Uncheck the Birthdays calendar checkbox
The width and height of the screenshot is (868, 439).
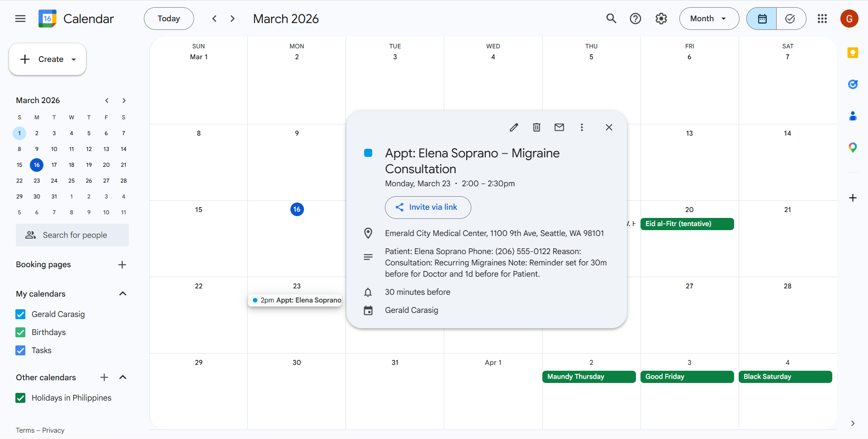pyautogui.click(x=20, y=332)
